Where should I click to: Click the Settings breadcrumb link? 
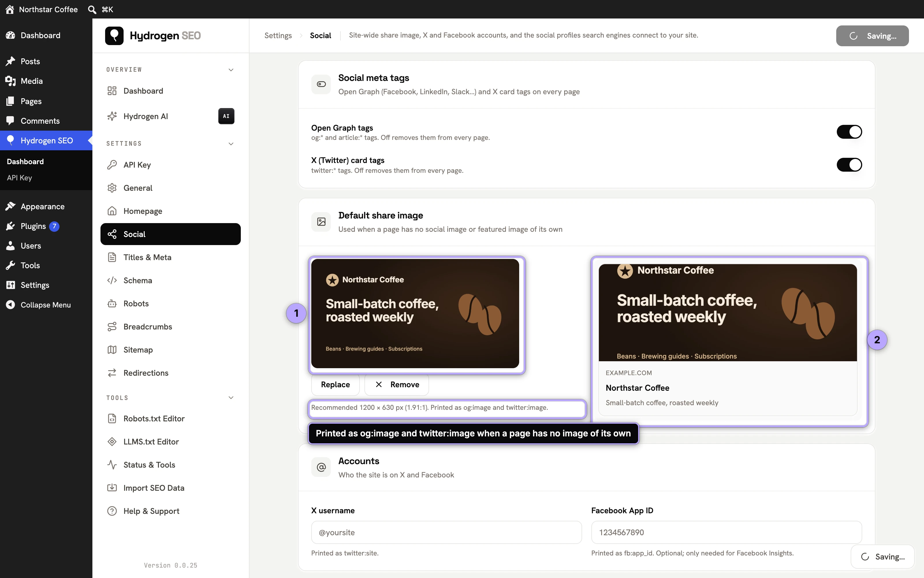[x=278, y=36]
